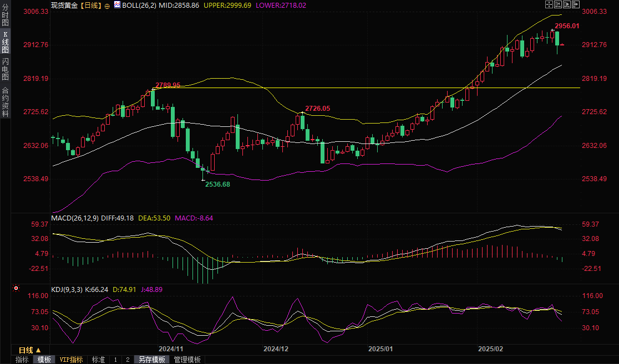The image size is (619, 364).
Task: Click the right-axis 2819.19 price label
Action: (x=594, y=79)
